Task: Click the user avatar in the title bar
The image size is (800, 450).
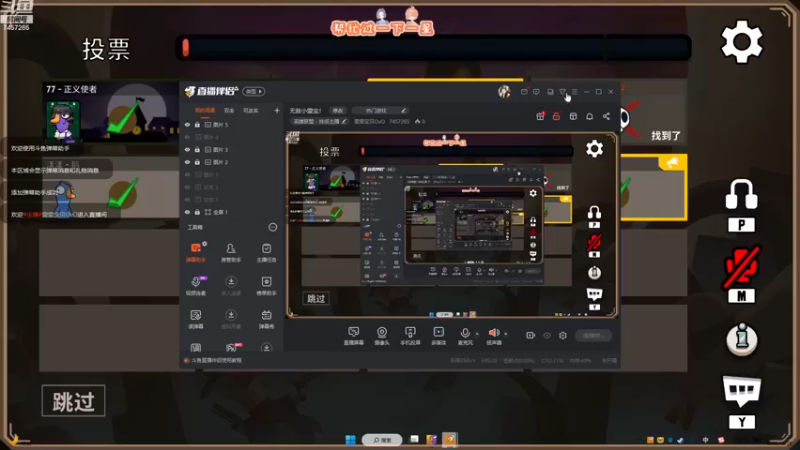Action: click(504, 91)
